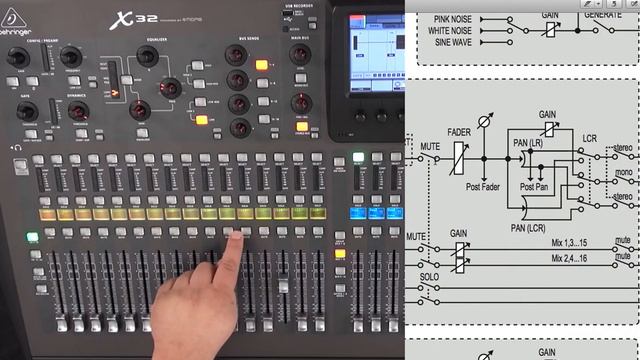
Task: Toggle the lit yellow button below Main Bus knob
Action: click(x=302, y=127)
